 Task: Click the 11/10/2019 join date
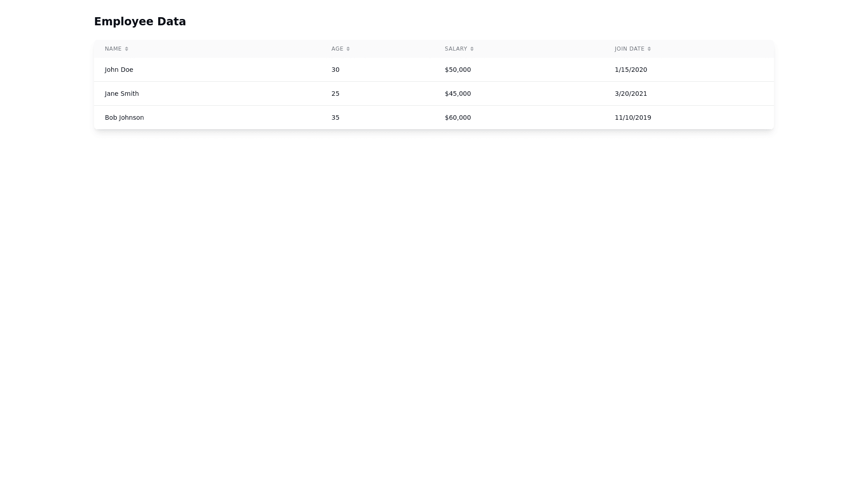[x=632, y=117]
